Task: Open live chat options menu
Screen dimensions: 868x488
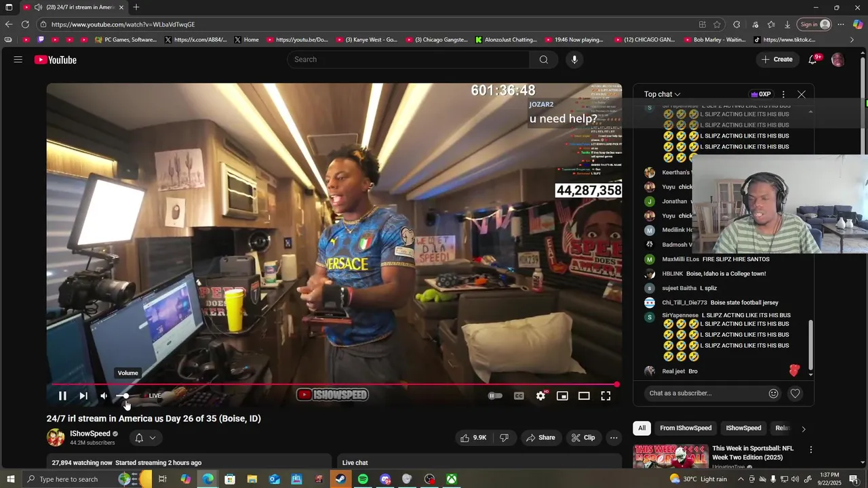Action: tap(783, 94)
